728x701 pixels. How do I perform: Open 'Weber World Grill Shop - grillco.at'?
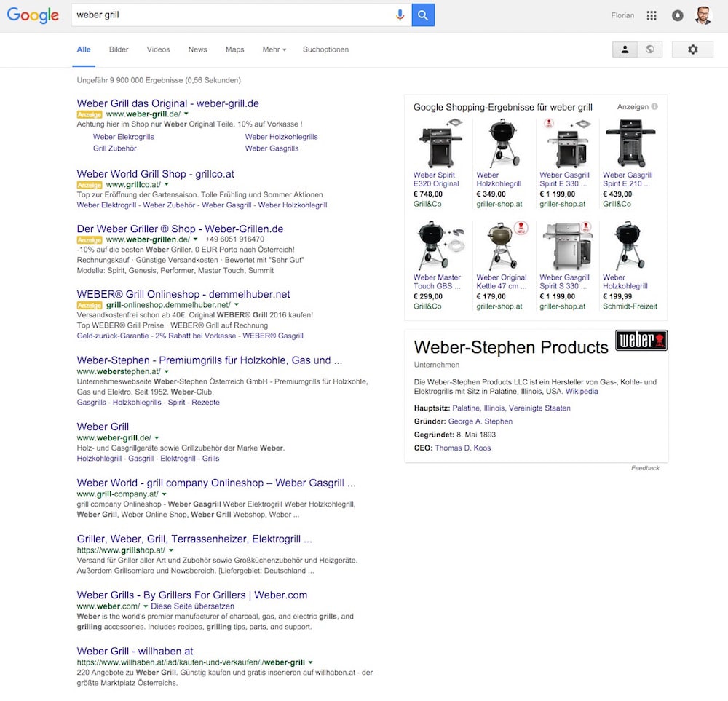[156, 174]
